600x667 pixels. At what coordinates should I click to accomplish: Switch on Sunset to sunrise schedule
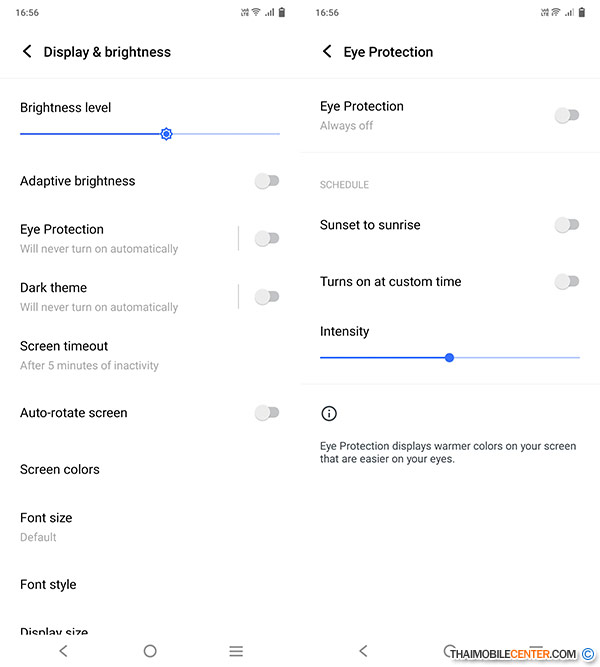(566, 225)
